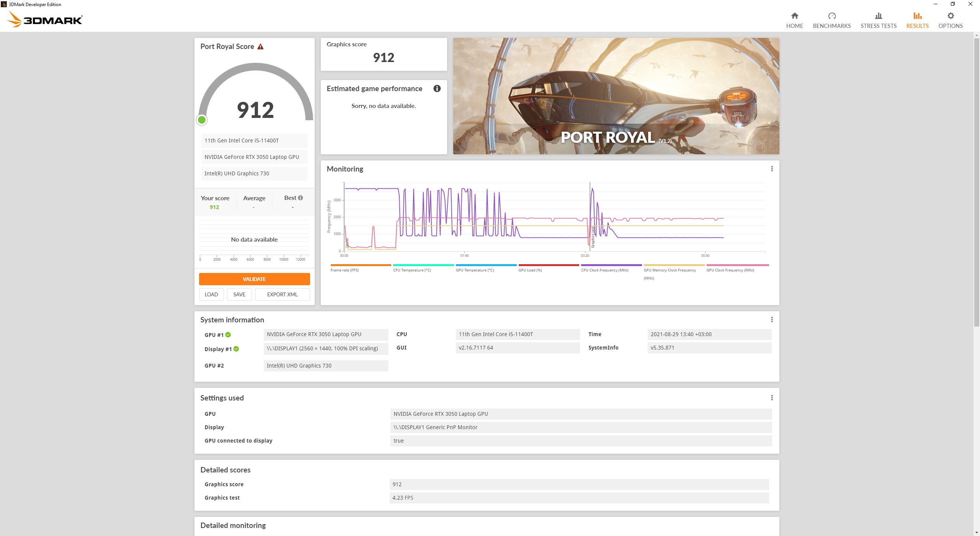
Task: Open the Estimated game performance info icon
Action: tap(437, 88)
